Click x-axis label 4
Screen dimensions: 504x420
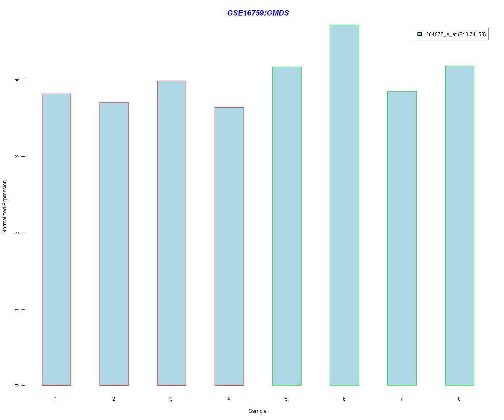(x=228, y=399)
